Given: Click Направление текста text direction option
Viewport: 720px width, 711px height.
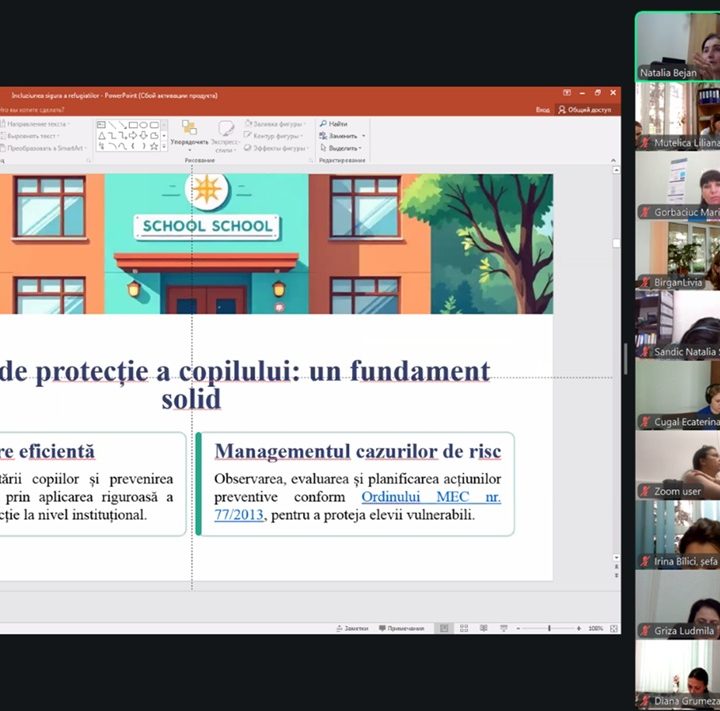Looking at the screenshot, I should point(34,123).
